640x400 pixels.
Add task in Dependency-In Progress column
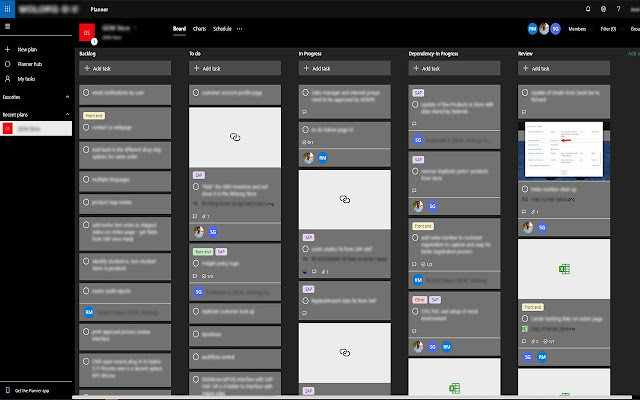tap(454, 69)
